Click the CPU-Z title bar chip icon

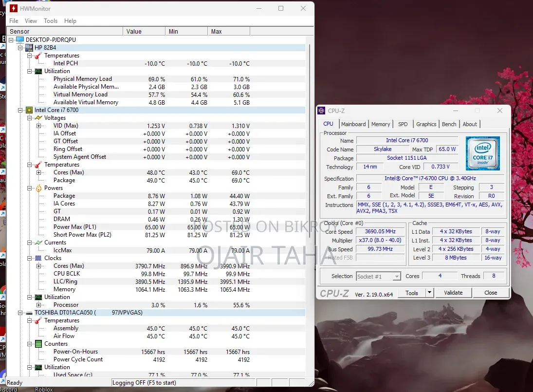click(321, 111)
